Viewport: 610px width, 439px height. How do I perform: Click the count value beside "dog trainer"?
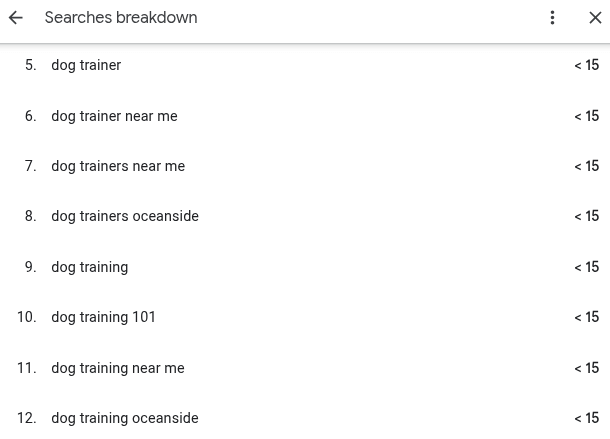click(x=586, y=66)
